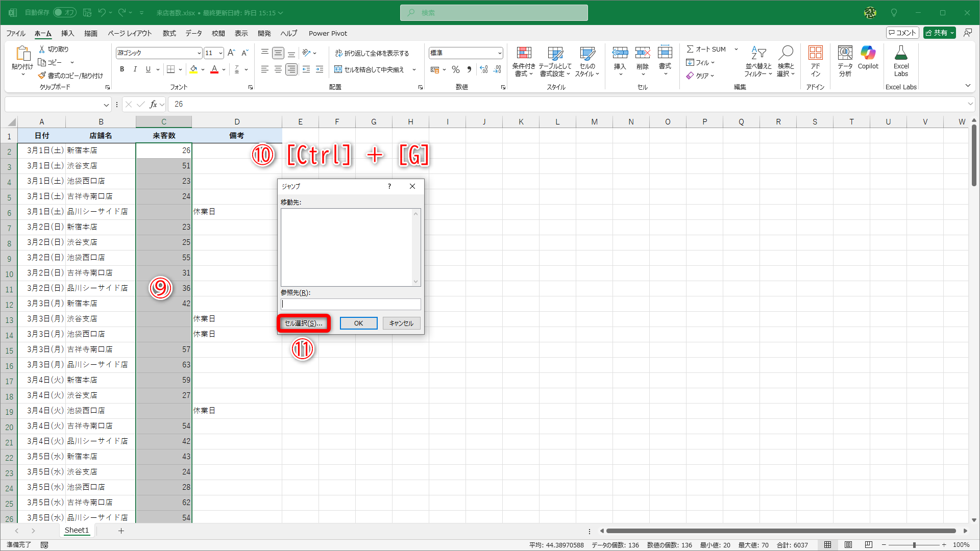Screen dimensions: 980x551
Task: Click the percent style icon
Action: [456, 69]
